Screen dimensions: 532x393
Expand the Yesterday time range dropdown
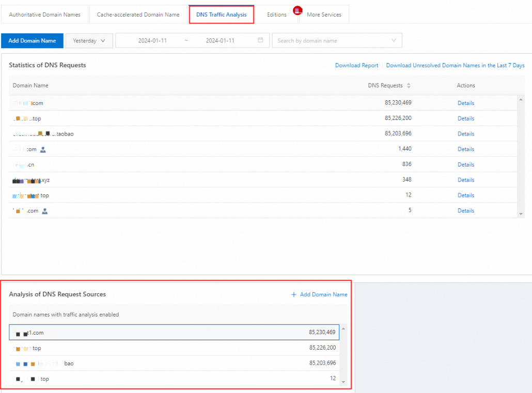89,41
